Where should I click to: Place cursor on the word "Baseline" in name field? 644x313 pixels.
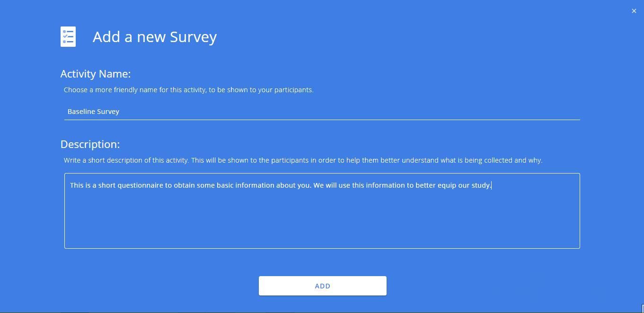(x=81, y=112)
